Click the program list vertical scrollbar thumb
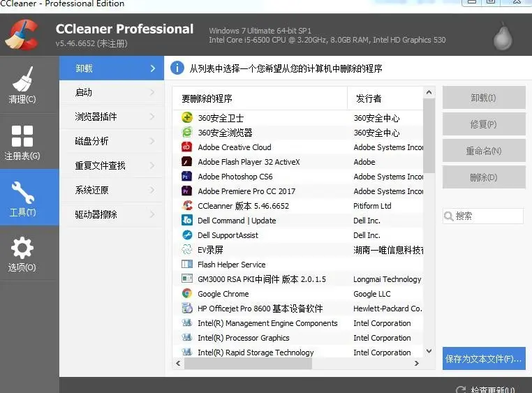 [x=429, y=135]
